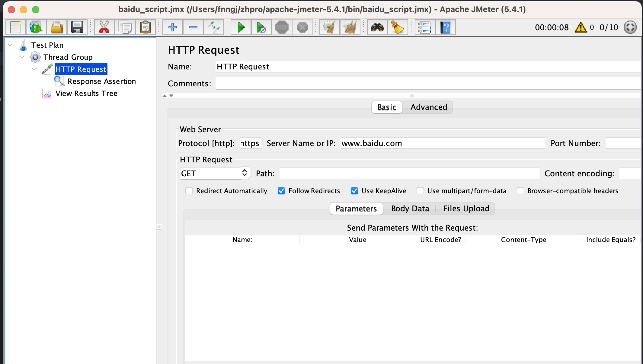
Task: Collapse the HTTP Request tree node
Action: pos(34,69)
